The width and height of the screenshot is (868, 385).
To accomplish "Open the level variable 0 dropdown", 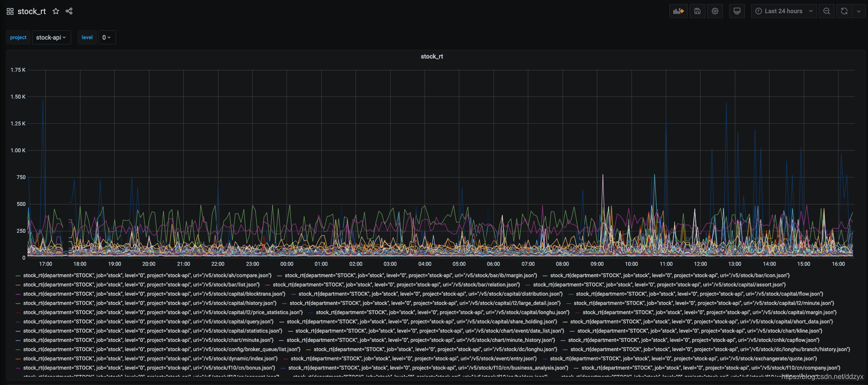I will coord(107,37).
